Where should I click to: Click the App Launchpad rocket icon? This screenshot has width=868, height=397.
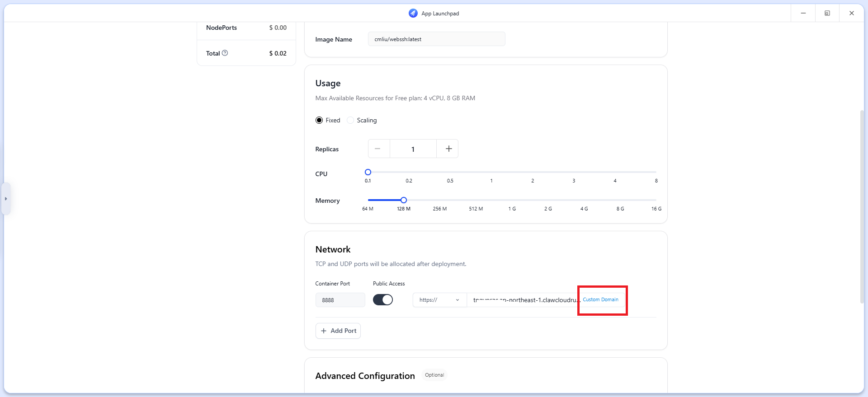[x=413, y=13]
